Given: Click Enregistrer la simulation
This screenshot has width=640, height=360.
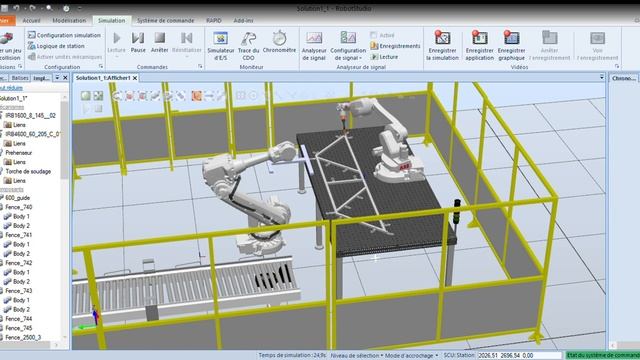Looking at the screenshot, I should pos(442,46).
